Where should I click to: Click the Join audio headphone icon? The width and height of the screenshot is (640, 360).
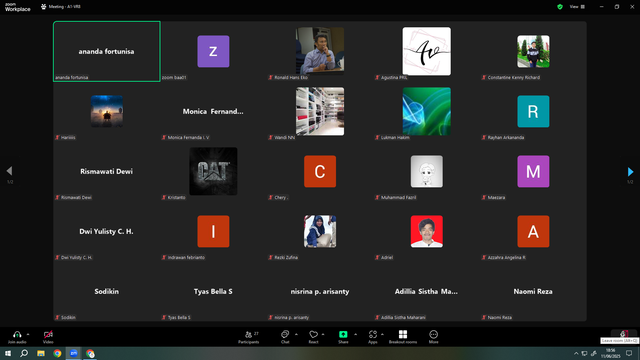(x=17, y=334)
